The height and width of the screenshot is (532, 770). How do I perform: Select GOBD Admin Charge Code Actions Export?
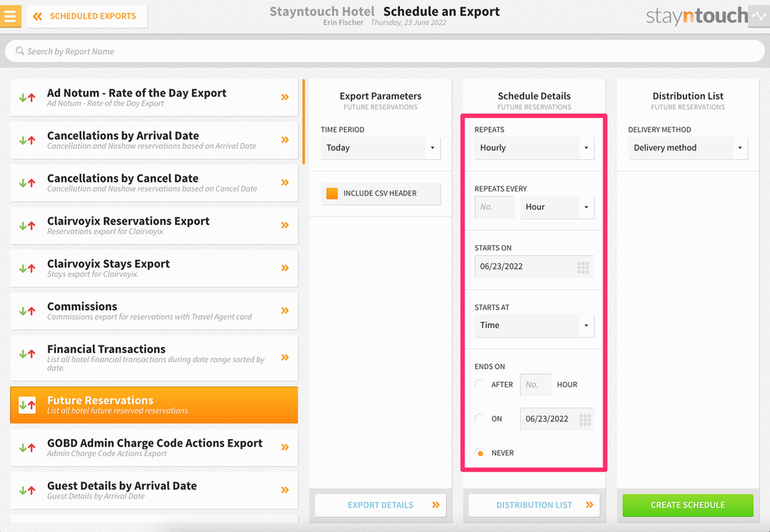click(154, 448)
